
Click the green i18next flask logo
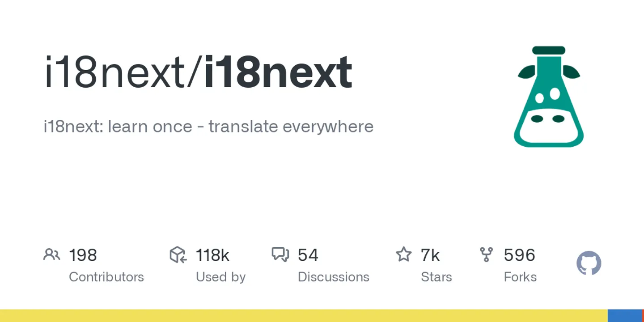coord(549,97)
